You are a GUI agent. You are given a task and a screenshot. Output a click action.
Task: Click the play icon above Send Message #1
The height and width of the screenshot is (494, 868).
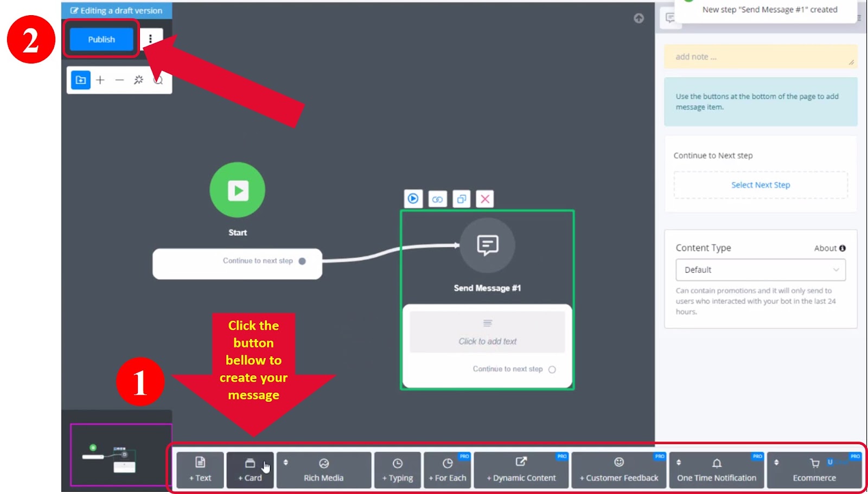coord(413,199)
